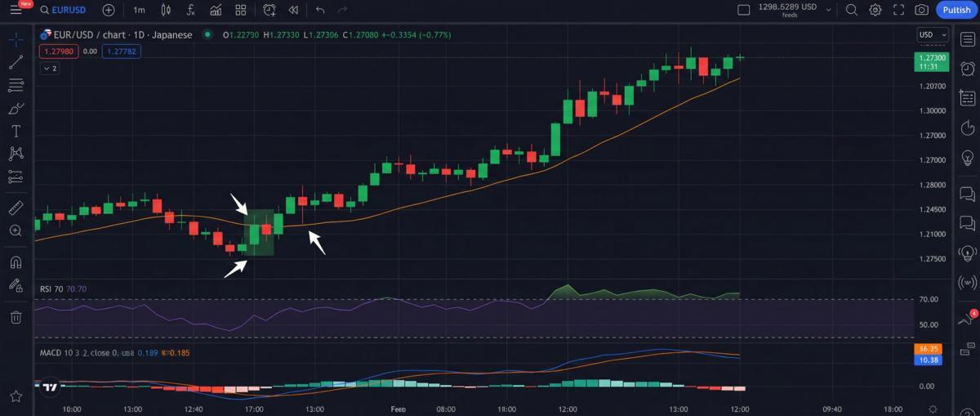
Task: Open the alerts alarm clock in right sidebar
Action: click(968, 69)
